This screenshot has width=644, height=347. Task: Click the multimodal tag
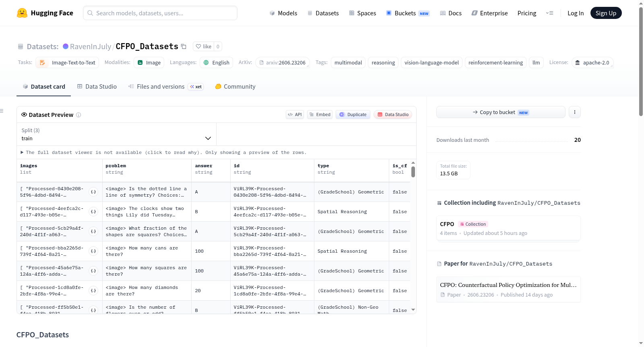[348, 62]
